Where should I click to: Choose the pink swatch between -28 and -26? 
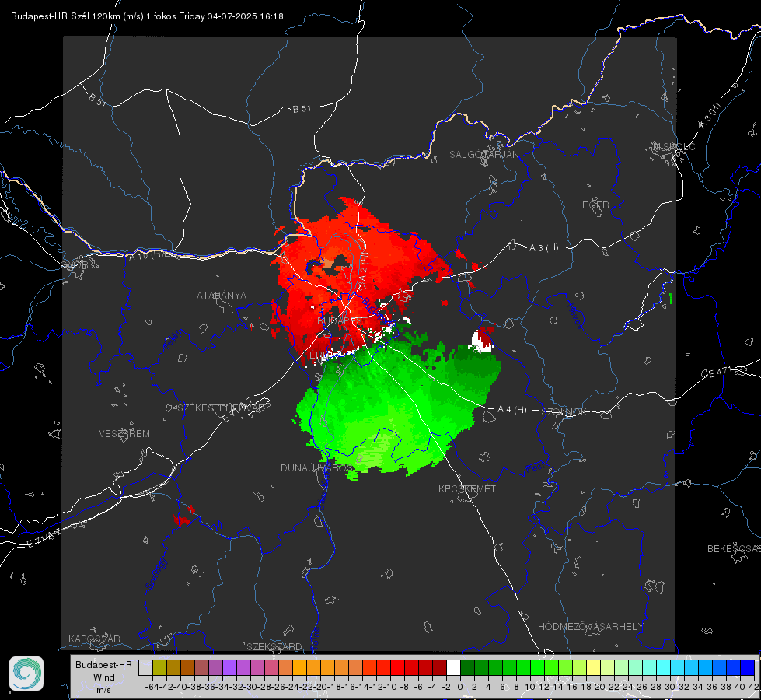tap(272, 667)
